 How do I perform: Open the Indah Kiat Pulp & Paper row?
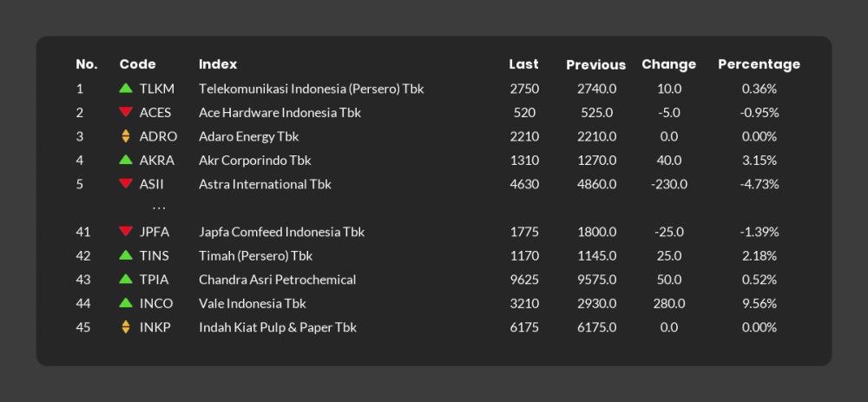click(x=277, y=327)
